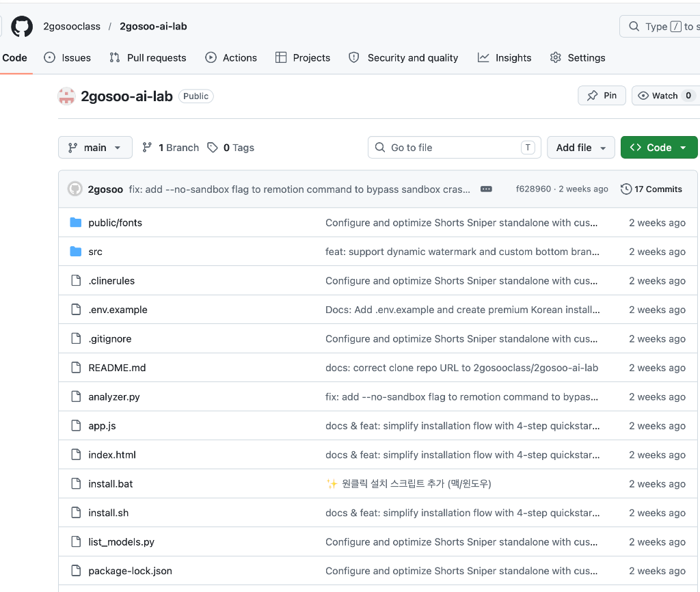This screenshot has height=592, width=700.
Task: Click the analyzer.py file icon
Action: tap(77, 396)
